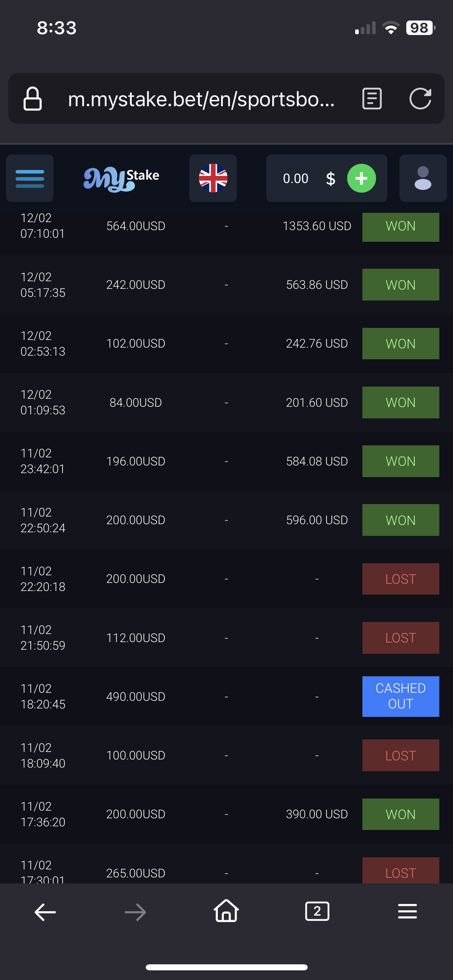Tap the mystake.bet URL address field
This screenshot has height=980, width=453.
coord(201,99)
